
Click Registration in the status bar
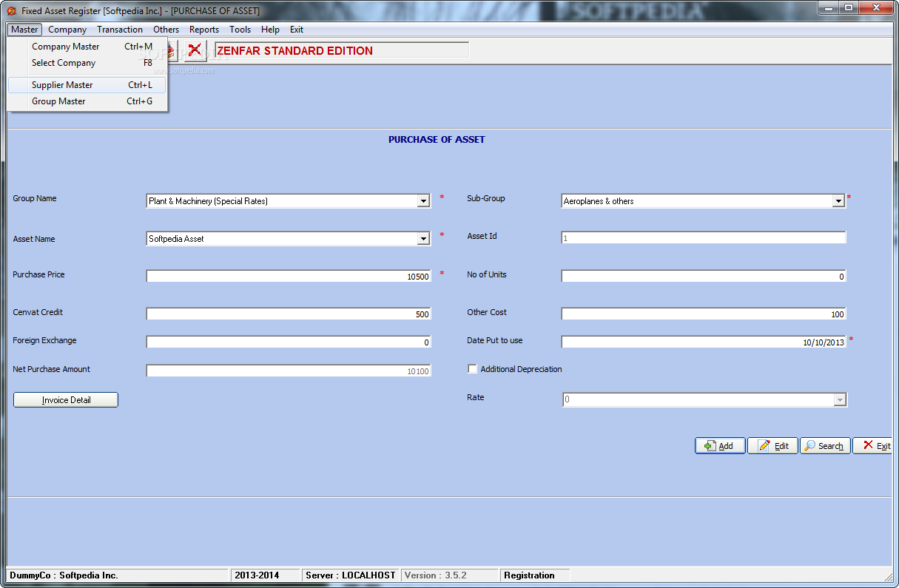tap(529, 575)
